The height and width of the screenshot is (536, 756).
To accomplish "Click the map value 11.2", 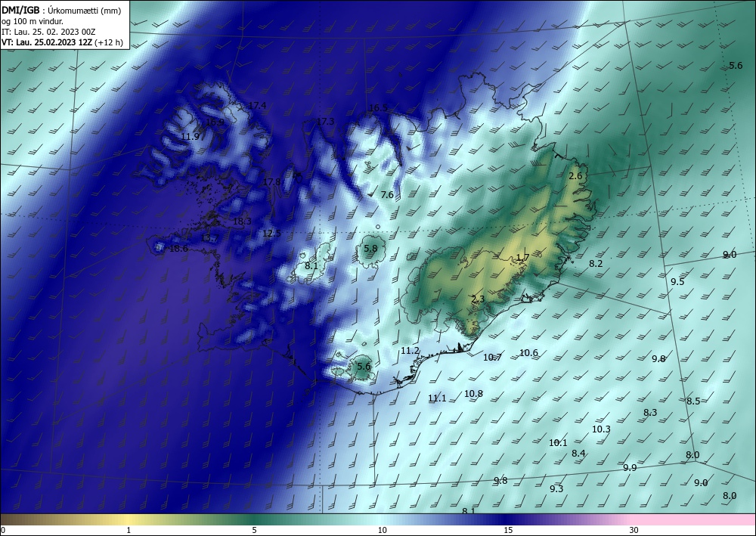I will point(410,351).
